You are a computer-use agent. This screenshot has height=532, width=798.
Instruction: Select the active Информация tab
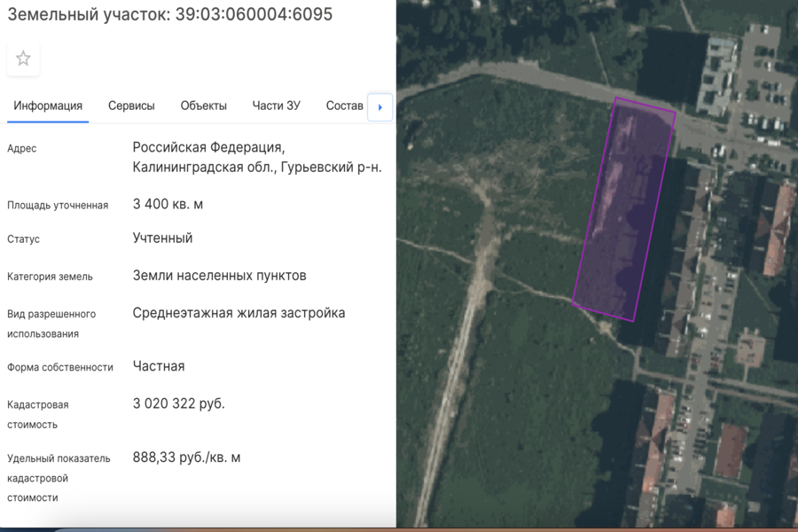(x=48, y=105)
